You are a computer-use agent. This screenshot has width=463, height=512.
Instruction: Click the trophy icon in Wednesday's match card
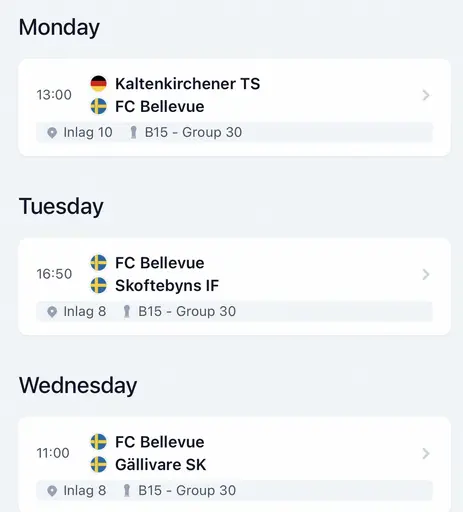127,490
